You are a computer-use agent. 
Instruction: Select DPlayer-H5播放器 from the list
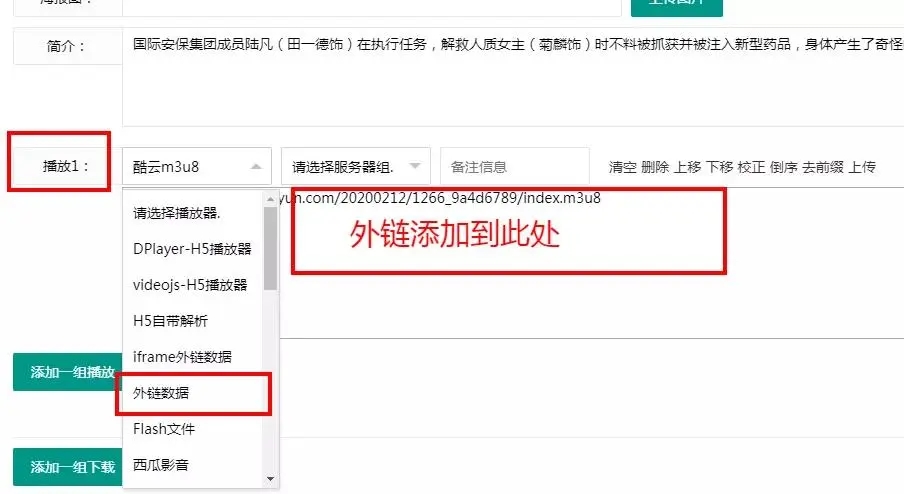pyautogui.click(x=191, y=249)
